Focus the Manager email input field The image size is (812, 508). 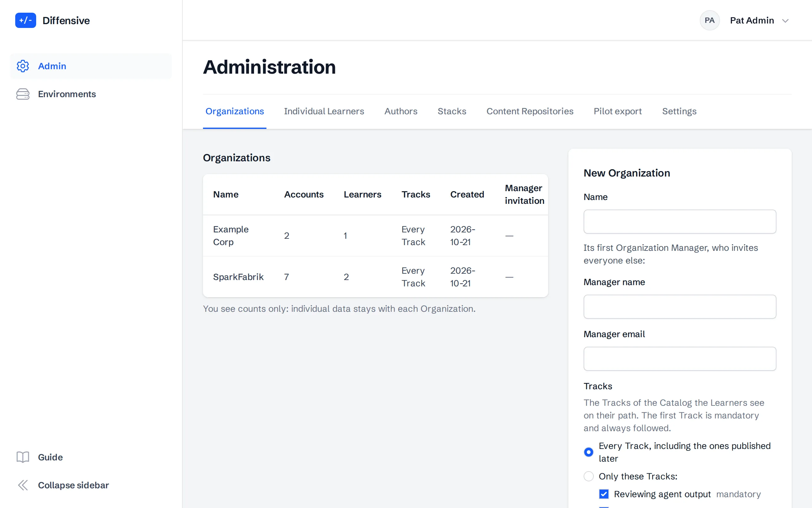(x=680, y=359)
